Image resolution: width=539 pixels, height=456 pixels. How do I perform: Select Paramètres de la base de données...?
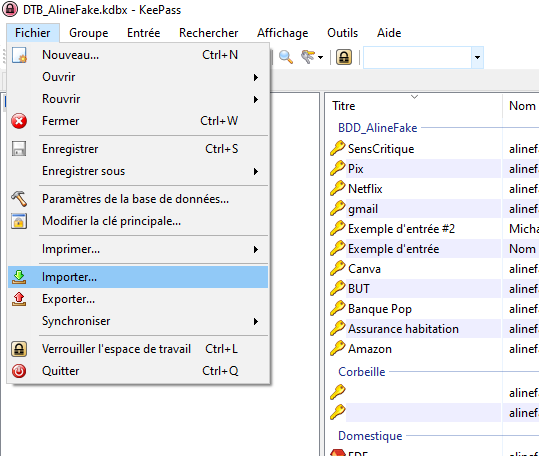coord(138,199)
